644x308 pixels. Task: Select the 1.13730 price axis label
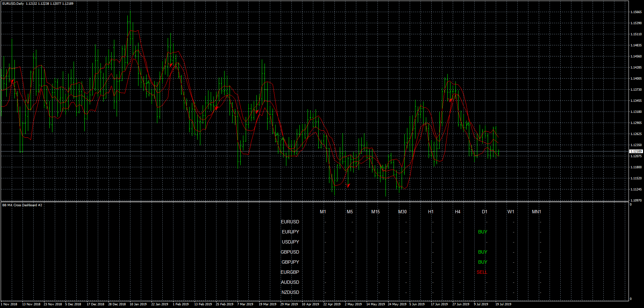click(636, 90)
